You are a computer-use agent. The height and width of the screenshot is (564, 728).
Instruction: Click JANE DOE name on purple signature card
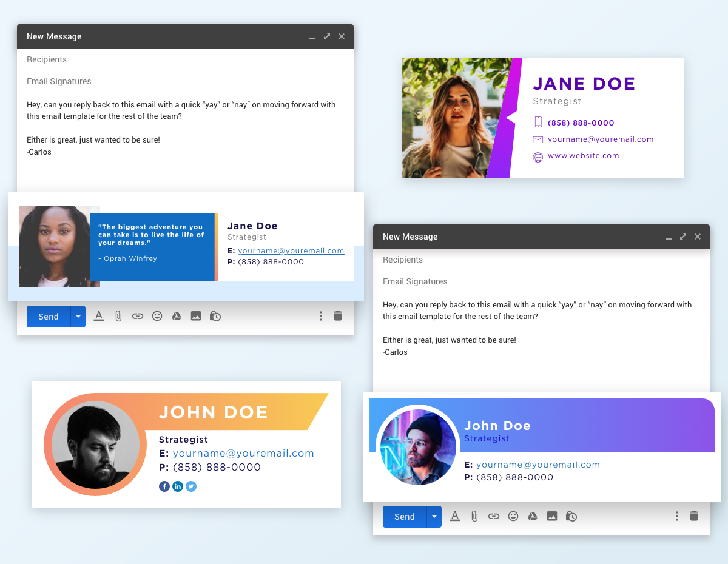584,84
